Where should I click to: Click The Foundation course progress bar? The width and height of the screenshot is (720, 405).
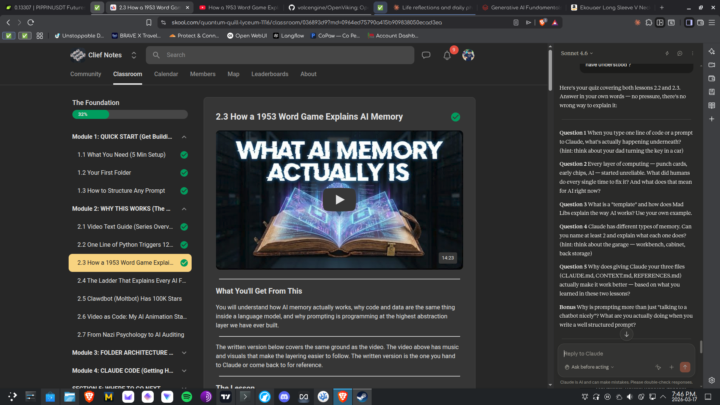(130, 114)
